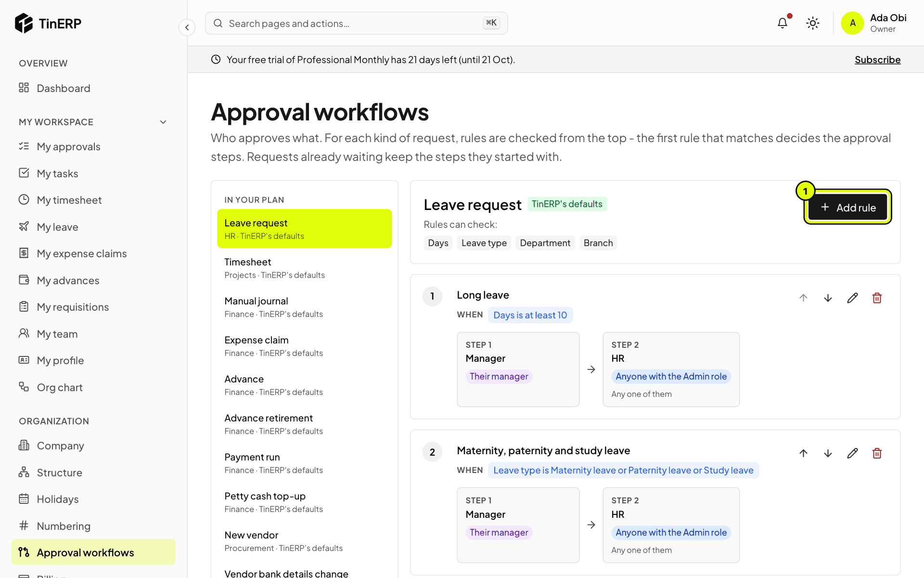This screenshot has height=578, width=924.
Task: Open My profile
Action: 93,360
